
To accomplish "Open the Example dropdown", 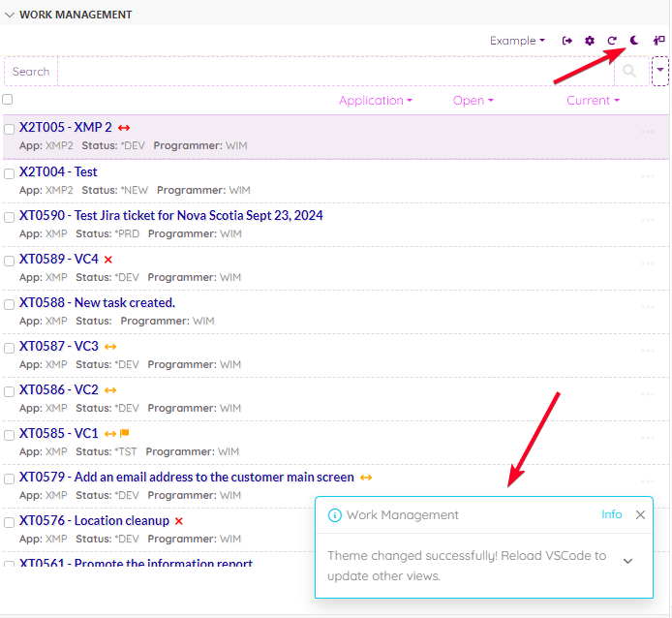I will click(517, 41).
